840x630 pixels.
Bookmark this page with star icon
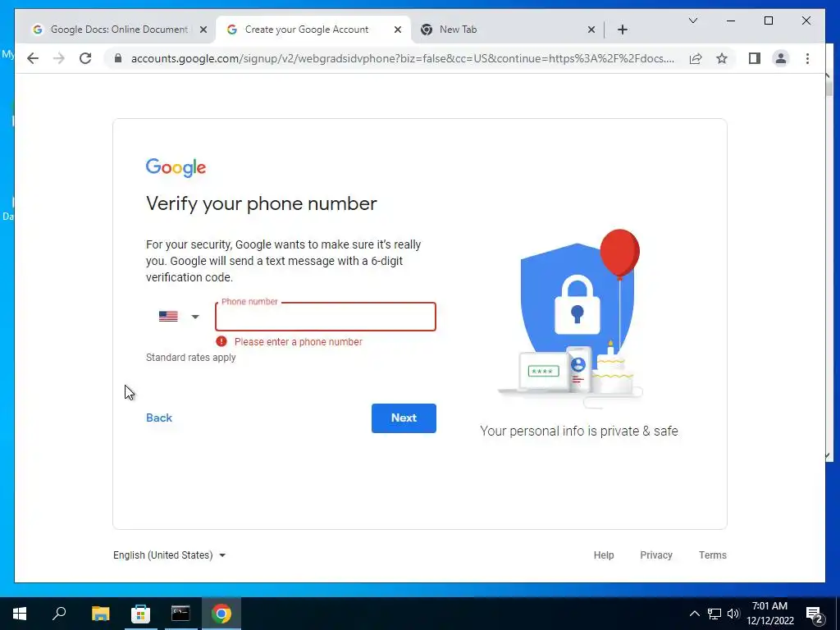[722, 58]
